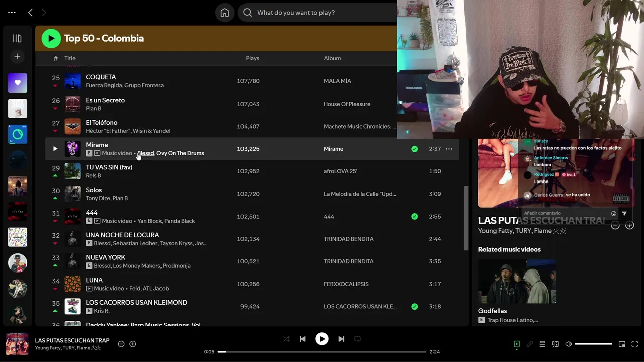Play the Mírame track row
Screen dimensions: 644x362
pyautogui.click(x=55, y=149)
